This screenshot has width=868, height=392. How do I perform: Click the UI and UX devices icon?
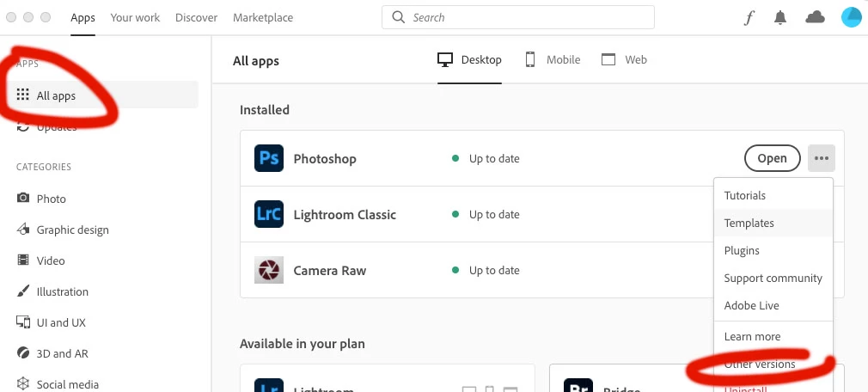(x=22, y=322)
